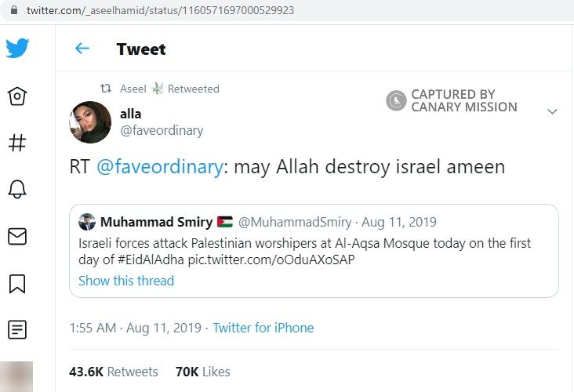Open Notifications bell icon
This screenshot has height=392, width=574.
17,189
